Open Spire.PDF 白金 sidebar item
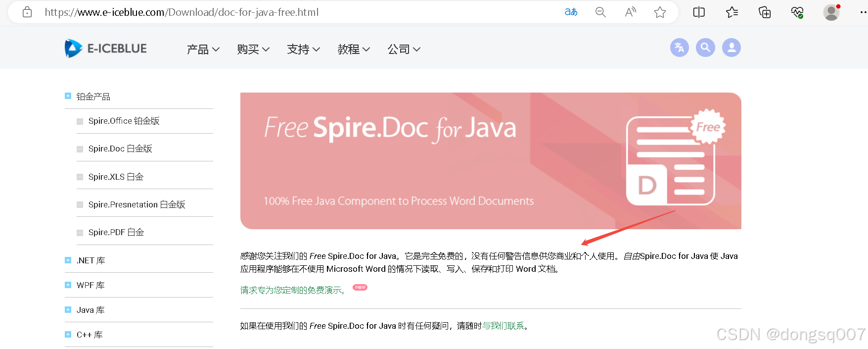The image size is (868, 349). (116, 232)
